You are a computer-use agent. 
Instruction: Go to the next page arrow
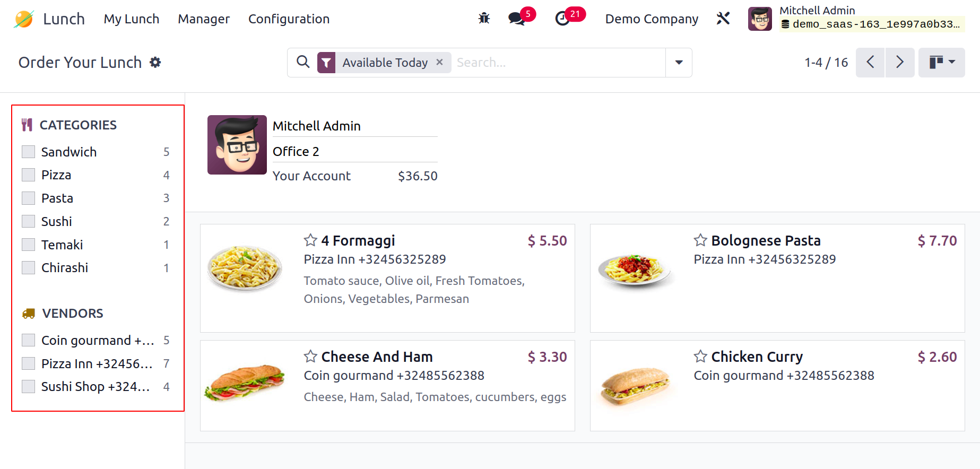(x=900, y=63)
